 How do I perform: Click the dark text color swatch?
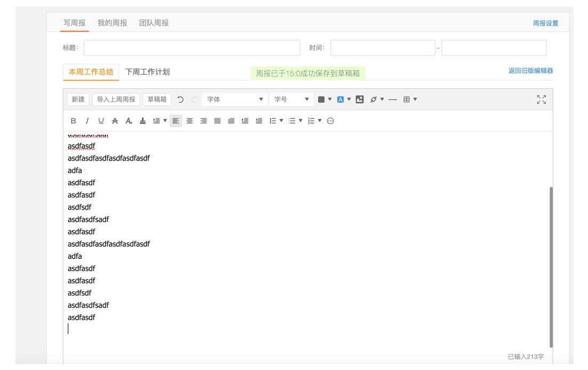pos(321,99)
